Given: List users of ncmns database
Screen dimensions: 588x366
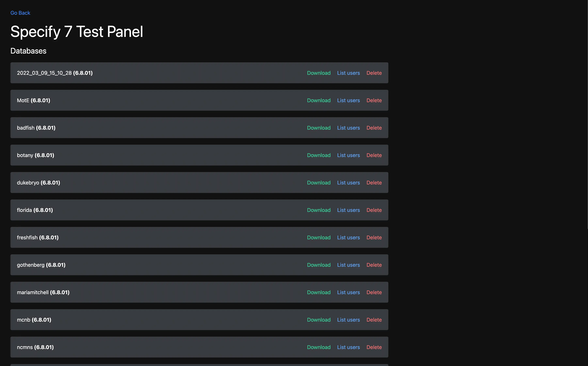Looking at the screenshot, I should click(348, 347).
